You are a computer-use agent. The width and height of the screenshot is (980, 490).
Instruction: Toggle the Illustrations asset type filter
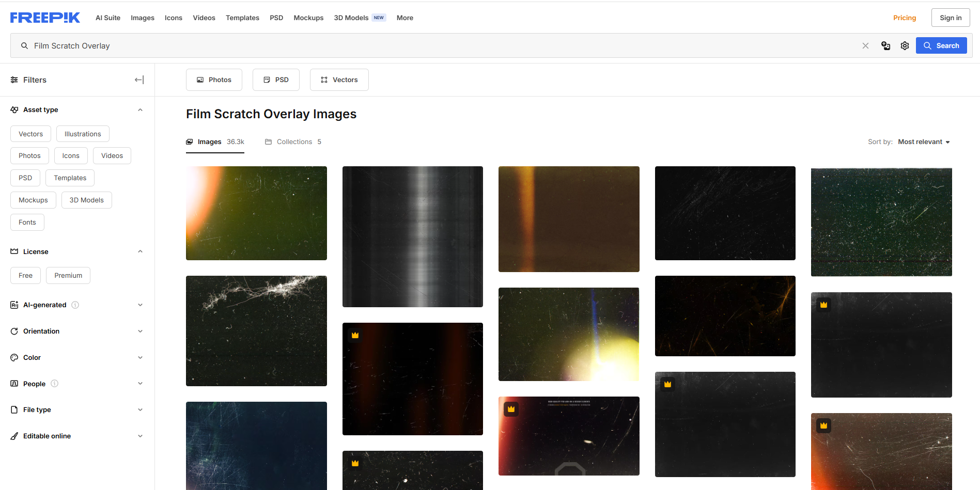pos(83,134)
